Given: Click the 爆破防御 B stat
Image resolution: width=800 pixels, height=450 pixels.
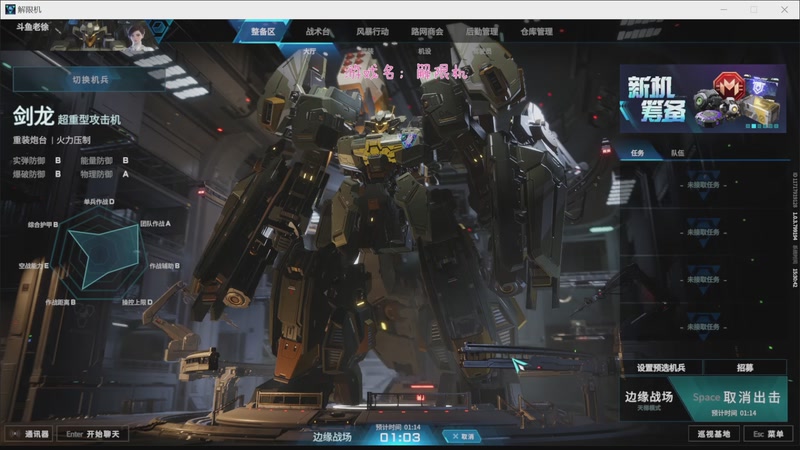Looking at the screenshot, I should click(37, 174).
